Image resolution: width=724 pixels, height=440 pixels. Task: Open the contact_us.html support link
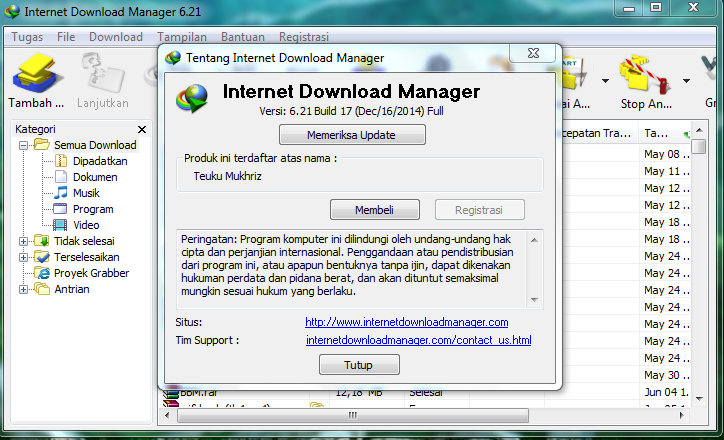coord(419,340)
